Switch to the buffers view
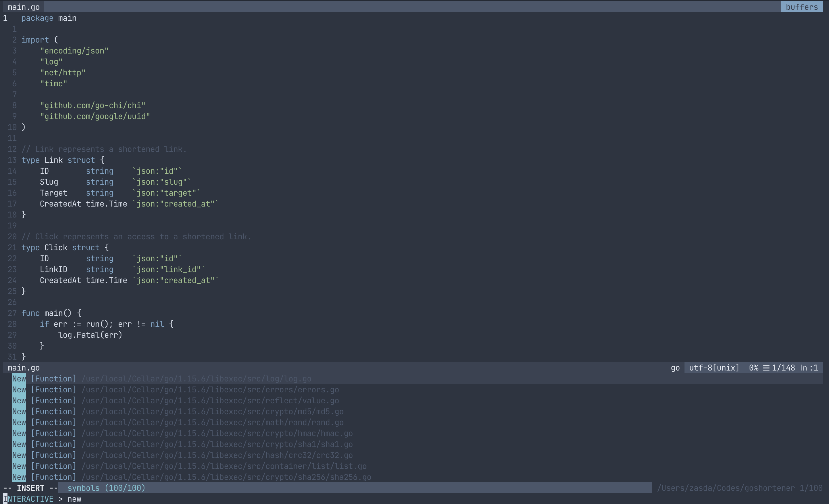This screenshot has height=504, width=829. [x=802, y=7]
